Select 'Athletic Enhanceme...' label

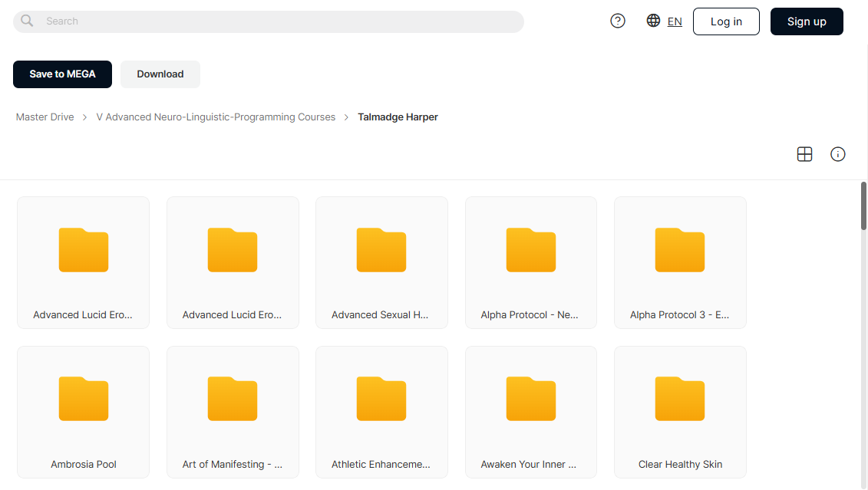[x=381, y=465]
